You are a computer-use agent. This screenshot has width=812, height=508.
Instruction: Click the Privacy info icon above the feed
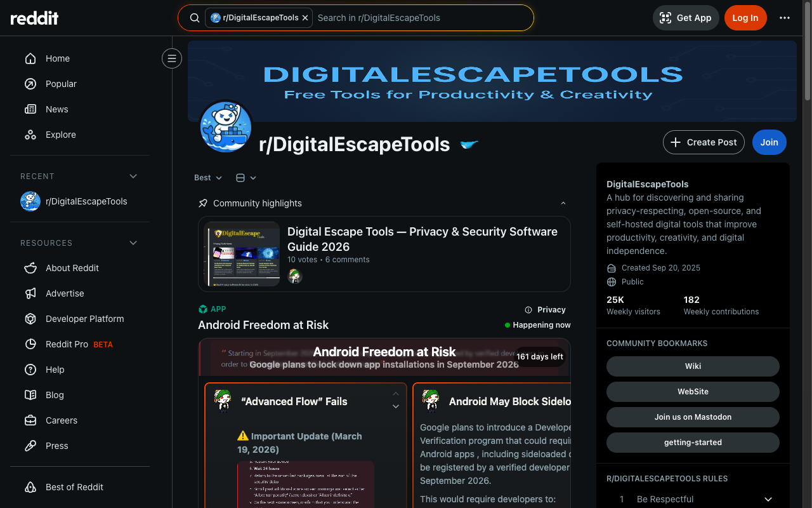[x=528, y=309]
